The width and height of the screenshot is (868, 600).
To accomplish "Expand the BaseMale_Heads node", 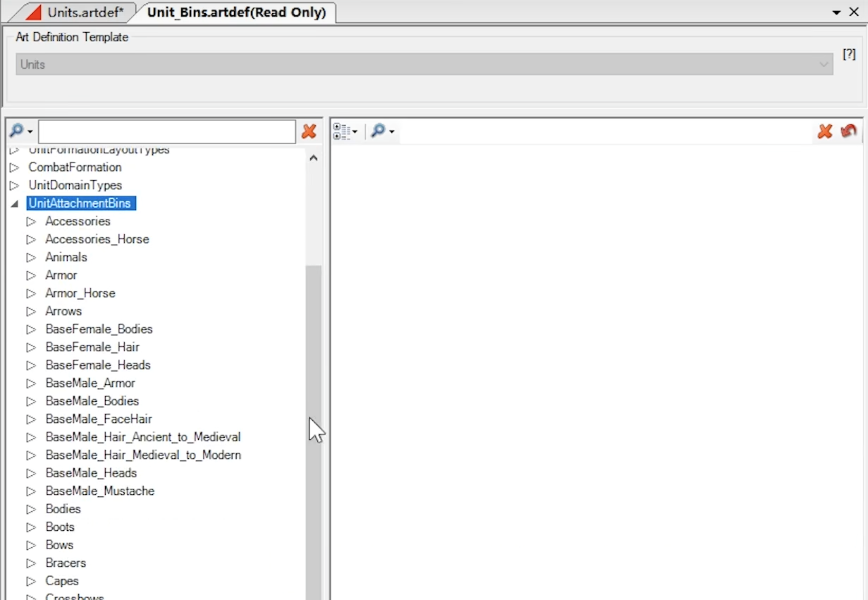I will [x=31, y=473].
